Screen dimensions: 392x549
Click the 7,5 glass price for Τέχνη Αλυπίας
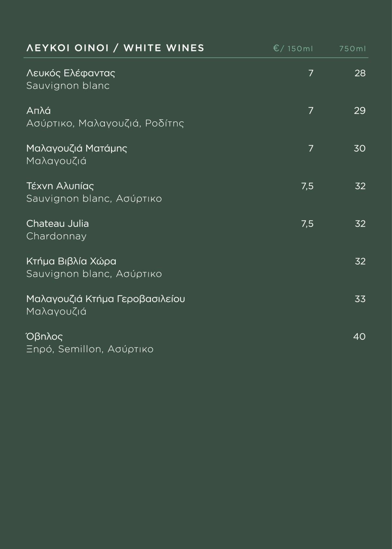click(307, 186)
